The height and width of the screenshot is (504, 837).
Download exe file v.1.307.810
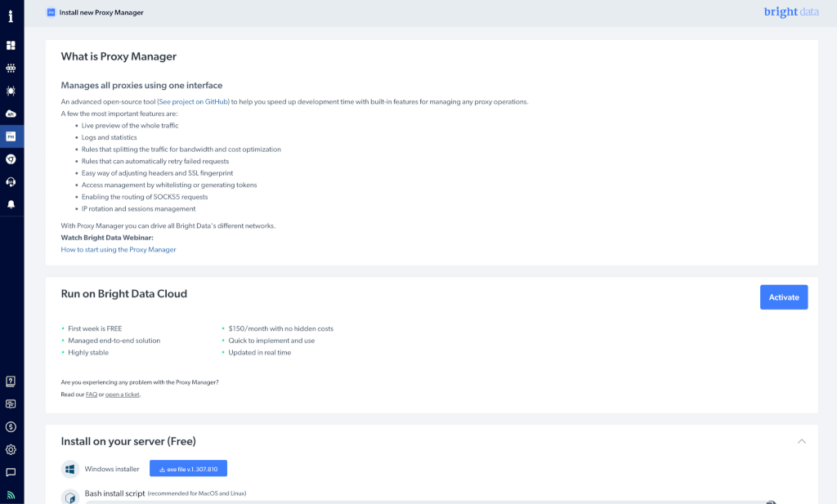pyautogui.click(x=189, y=469)
